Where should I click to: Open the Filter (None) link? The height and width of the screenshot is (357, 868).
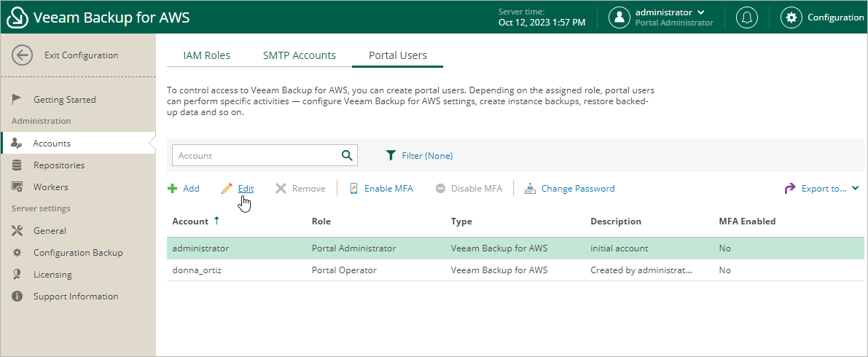(427, 155)
